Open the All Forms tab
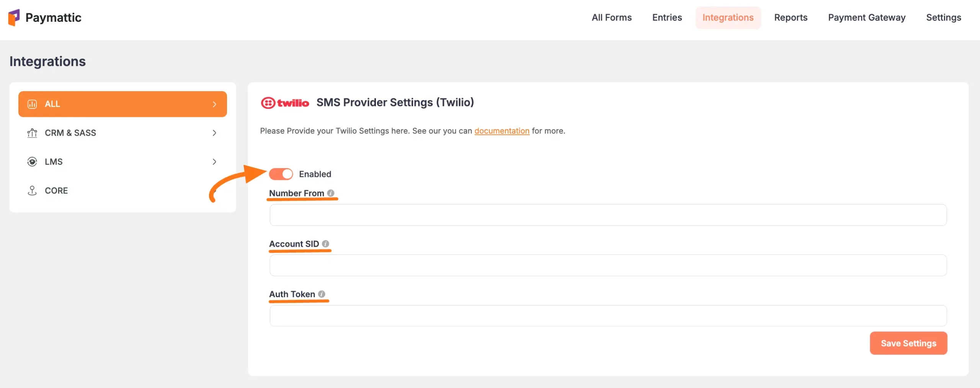Image resolution: width=980 pixels, height=388 pixels. point(611,18)
